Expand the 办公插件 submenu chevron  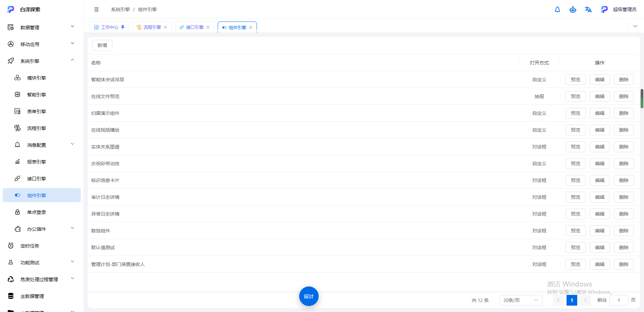click(x=72, y=228)
